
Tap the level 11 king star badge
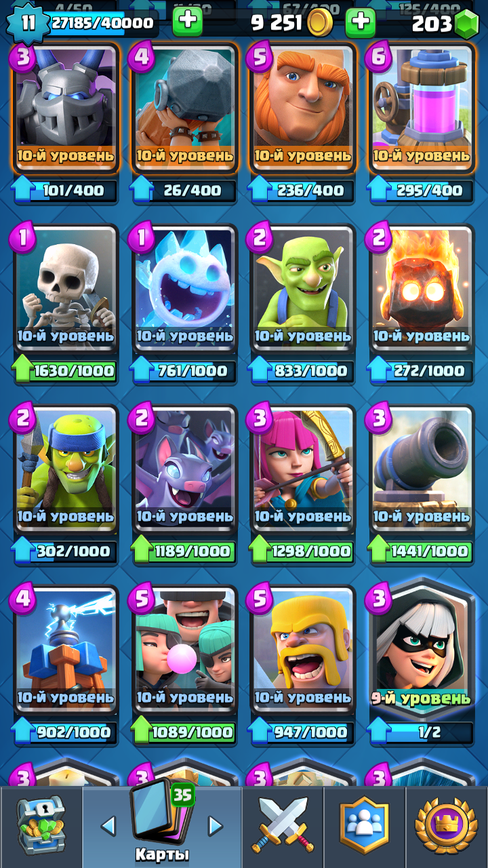(28, 22)
